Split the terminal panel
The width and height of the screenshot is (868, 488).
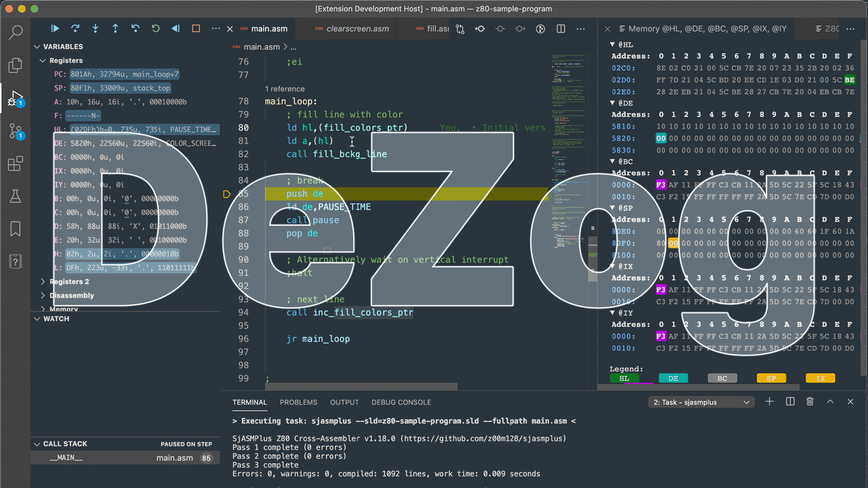[x=790, y=402]
